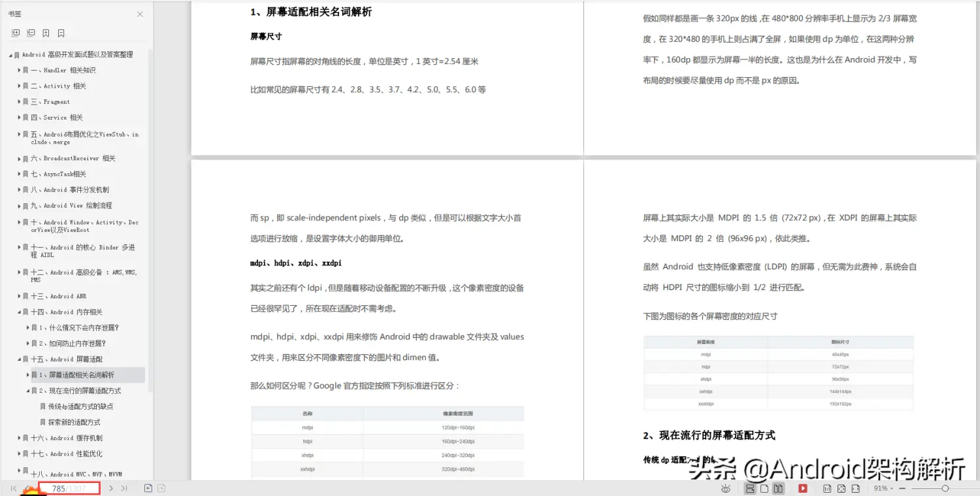Select bookmark 2、如何防止内存泄露？
980x496 pixels.
(72, 343)
